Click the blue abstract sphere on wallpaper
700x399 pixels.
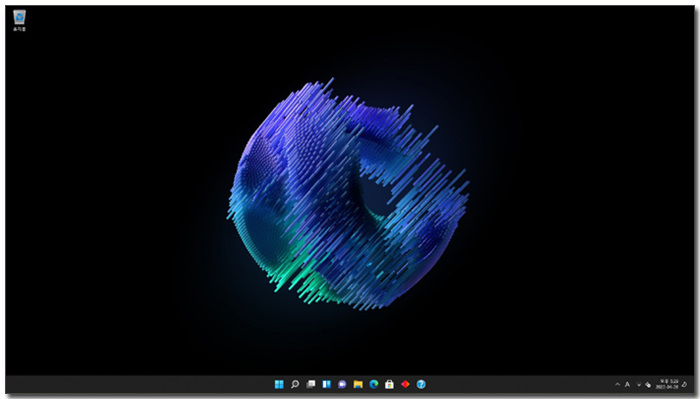click(x=348, y=194)
